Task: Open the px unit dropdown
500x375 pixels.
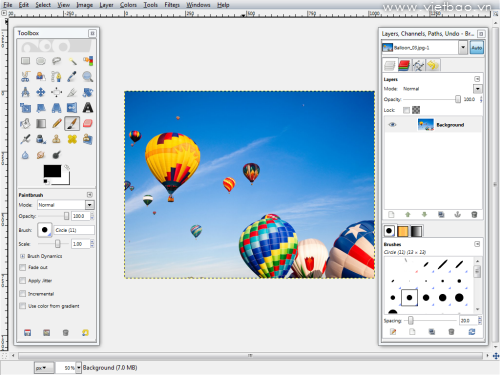Action: click(x=44, y=368)
